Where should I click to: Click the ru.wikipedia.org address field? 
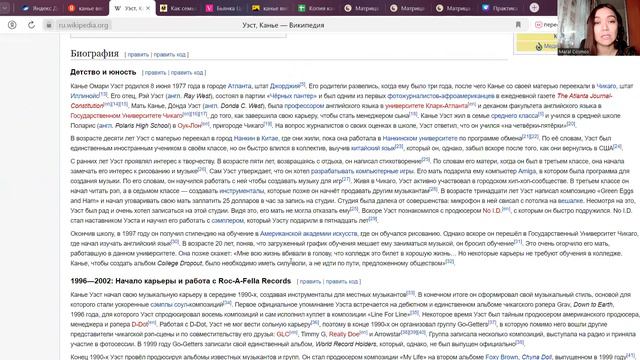point(83,25)
